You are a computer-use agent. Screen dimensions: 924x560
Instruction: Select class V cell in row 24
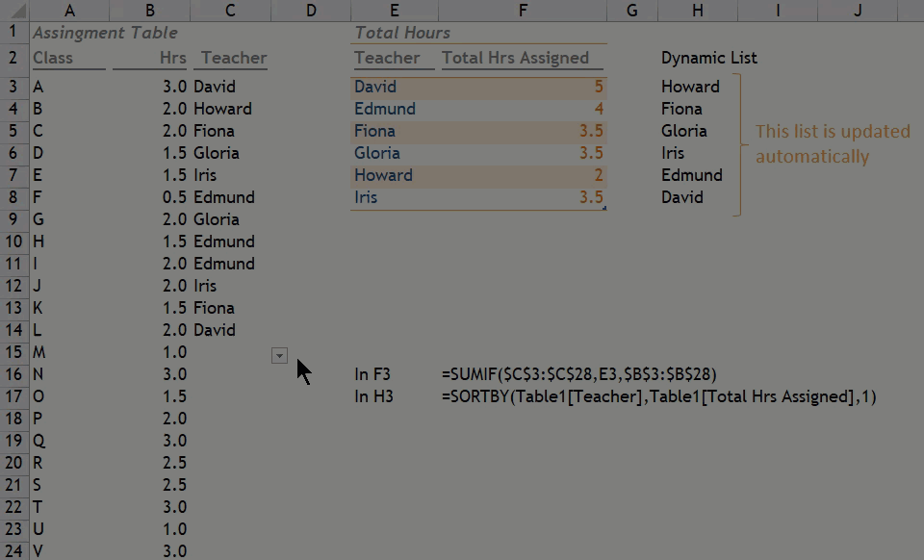click(x=69, y=551)
